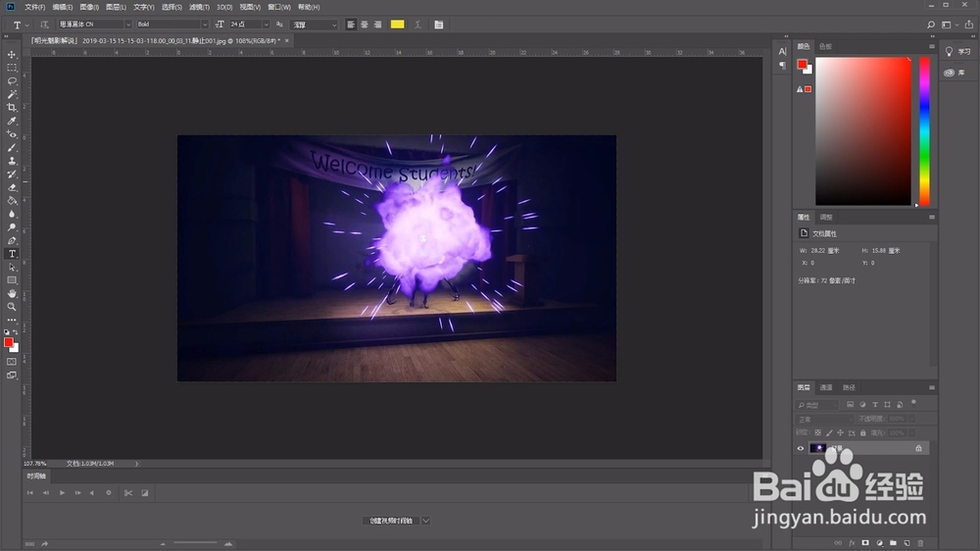Screen dimensions: 980x551
Task: Select the Crop tool
Action: pos(12,108)
